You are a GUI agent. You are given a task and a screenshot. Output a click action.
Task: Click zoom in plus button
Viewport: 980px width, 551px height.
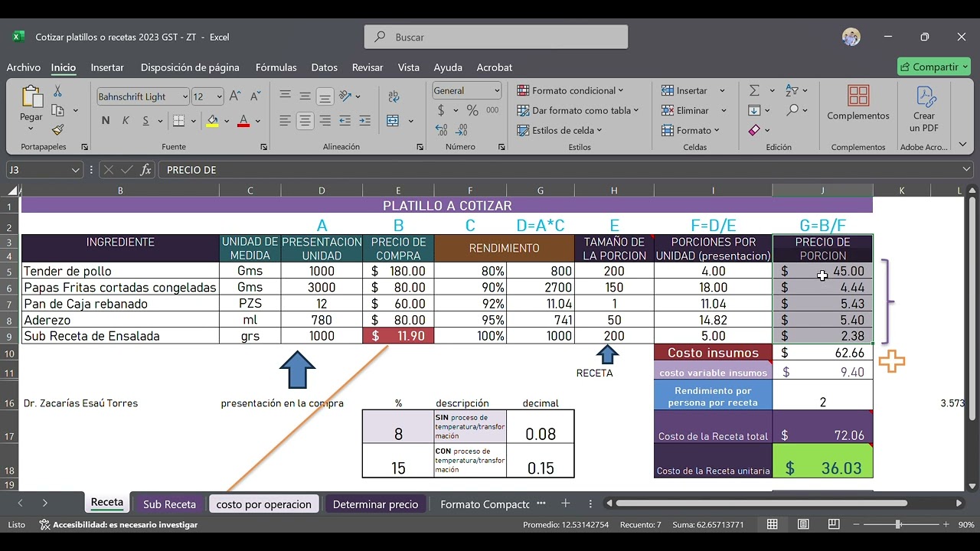pos(946,524)
